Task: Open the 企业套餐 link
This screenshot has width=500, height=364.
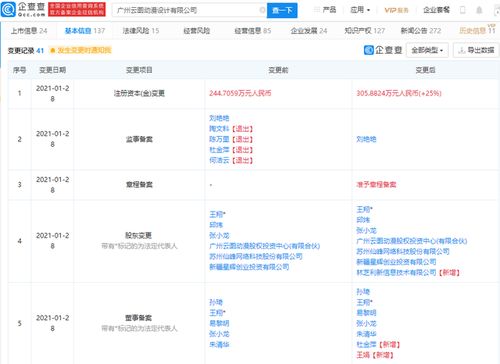Action: click(x=436, y=10)
